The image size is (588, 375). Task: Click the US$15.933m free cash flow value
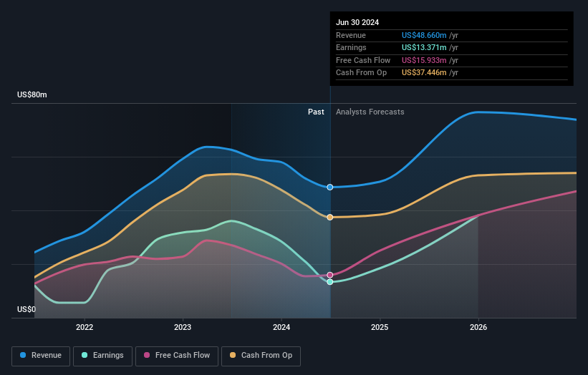point(424,60)
